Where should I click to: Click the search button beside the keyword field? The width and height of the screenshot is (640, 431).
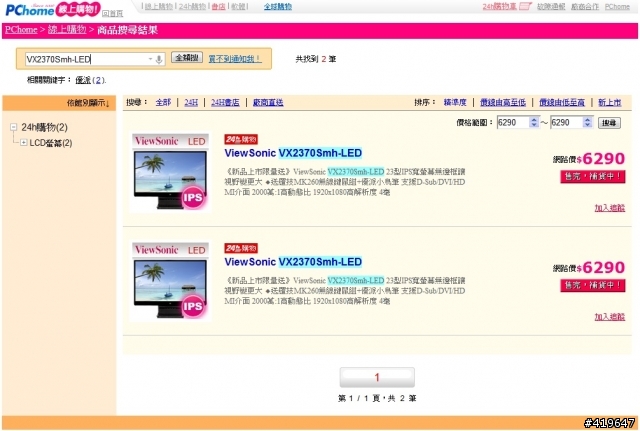pos(187,58)
